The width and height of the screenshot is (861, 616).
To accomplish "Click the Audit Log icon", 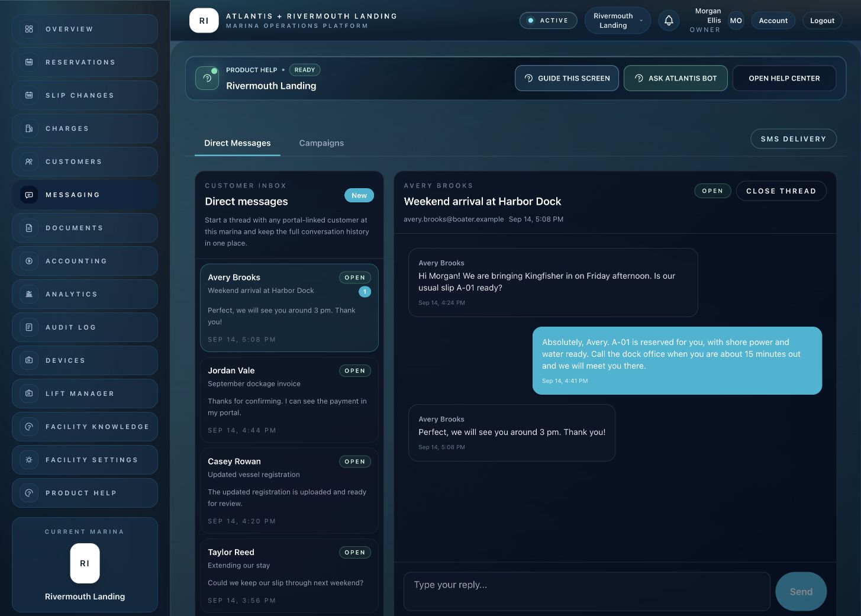I will click(x=29, y=327).
